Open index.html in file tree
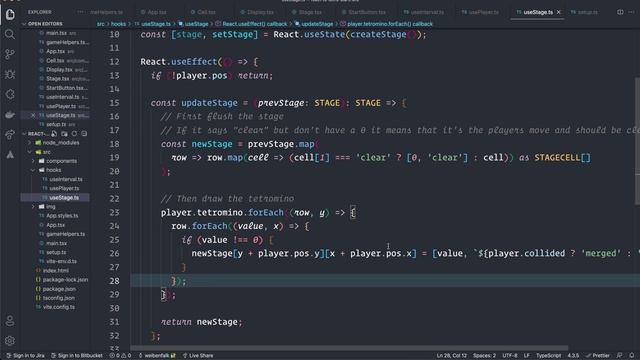The width and height of the screenshot is (640, 360). point(56,270)
